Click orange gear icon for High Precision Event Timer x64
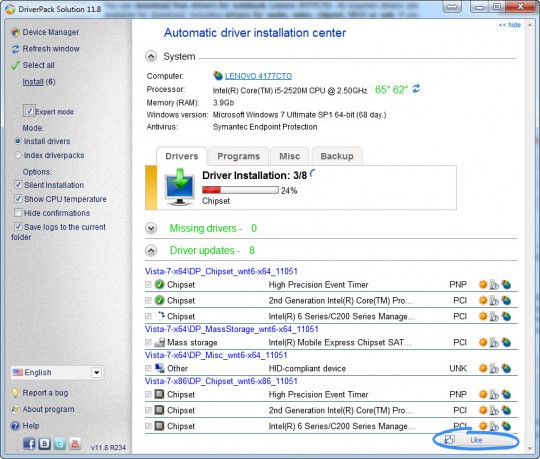The height and width of the screenshot is (459, 540). point(483,284)
